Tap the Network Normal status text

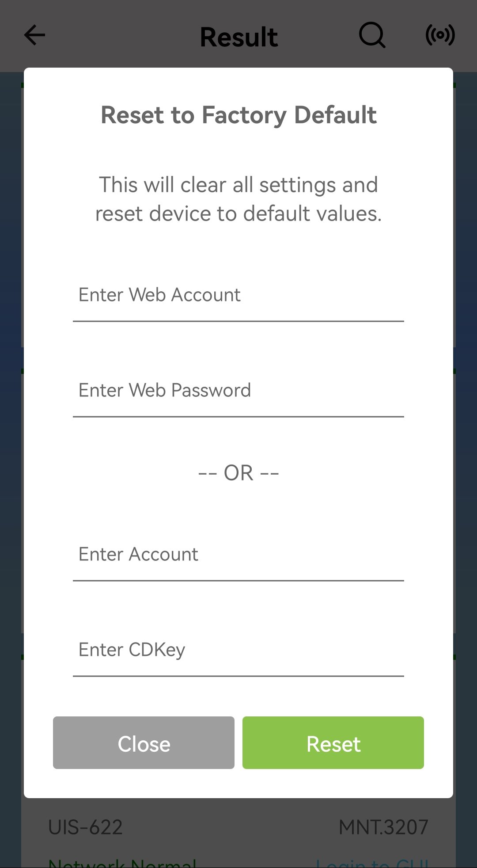(122, 863)
